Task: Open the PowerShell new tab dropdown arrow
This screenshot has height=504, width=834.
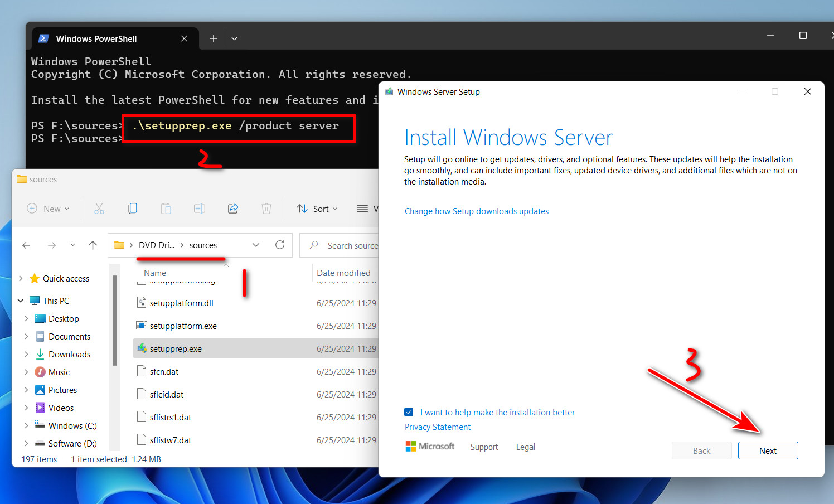Action: 234,38
